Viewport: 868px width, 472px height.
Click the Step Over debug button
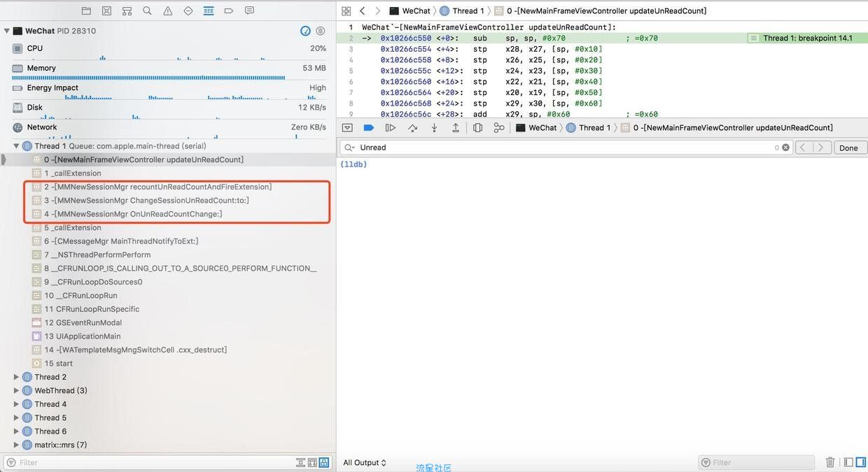tap(412, 128)
